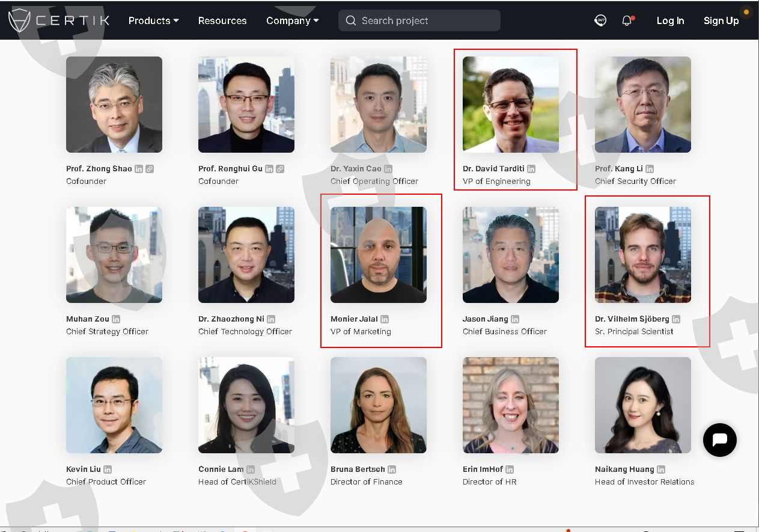This screenshot has height=532, width=759.
Task: Click the Sign Up button
Action: click(x=721, y=20)
